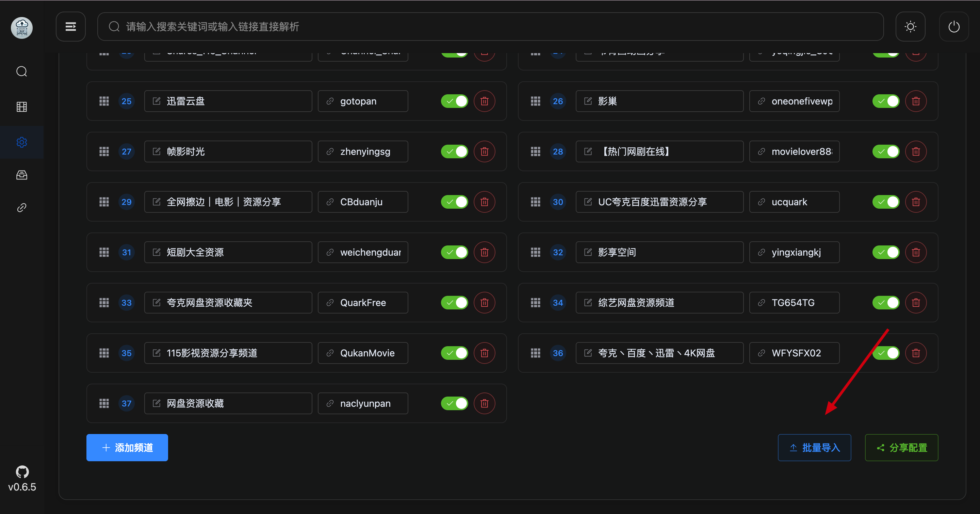Disable channel 30 ucquark toggle
The height and width of the screenshot is (514, 980).
tap(886, 202)
